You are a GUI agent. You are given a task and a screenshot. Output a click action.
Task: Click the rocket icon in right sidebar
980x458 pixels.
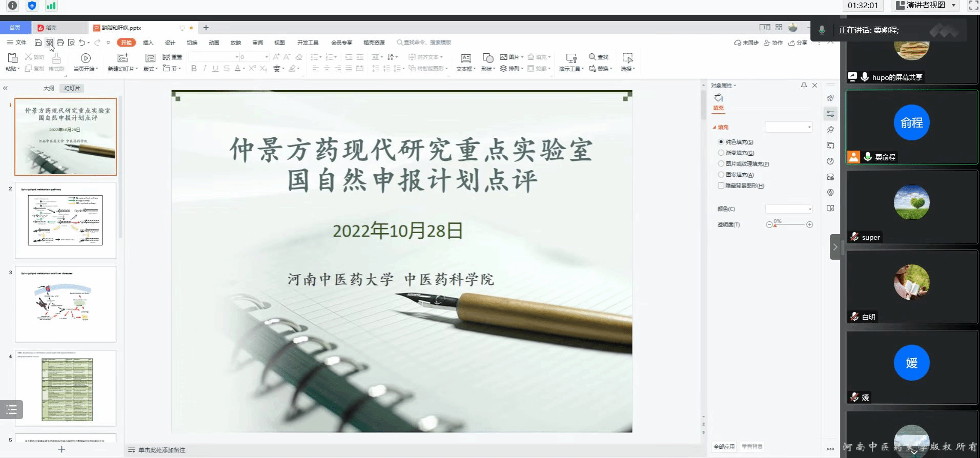point(830,98)
